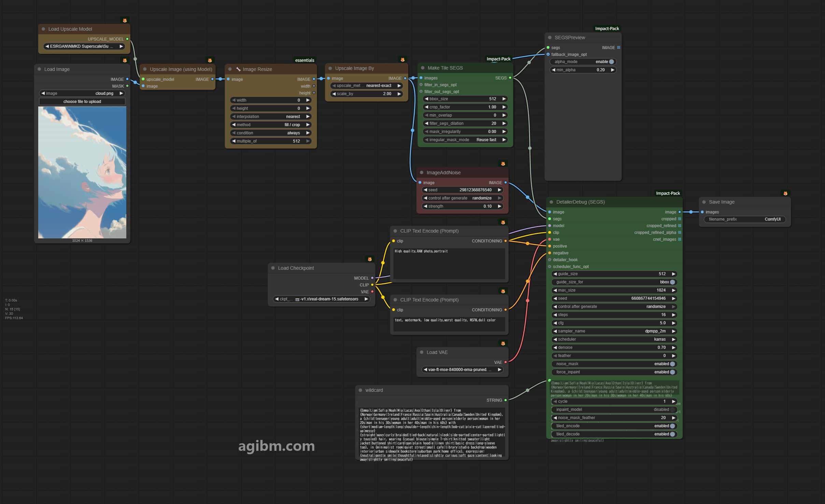Click fox badge icon above Save Image node

[x=785, y=193]
